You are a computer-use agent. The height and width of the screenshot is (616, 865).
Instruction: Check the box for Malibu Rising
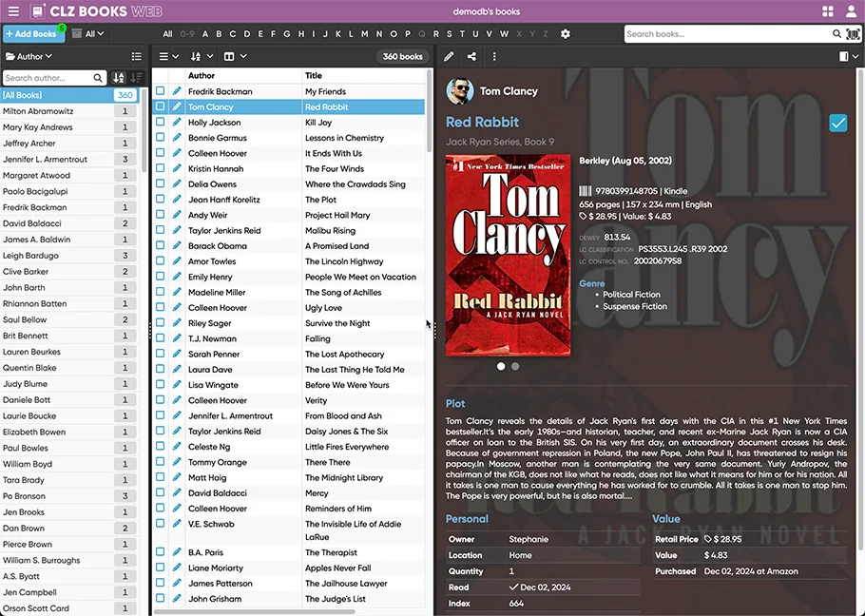tap(160, 229)
